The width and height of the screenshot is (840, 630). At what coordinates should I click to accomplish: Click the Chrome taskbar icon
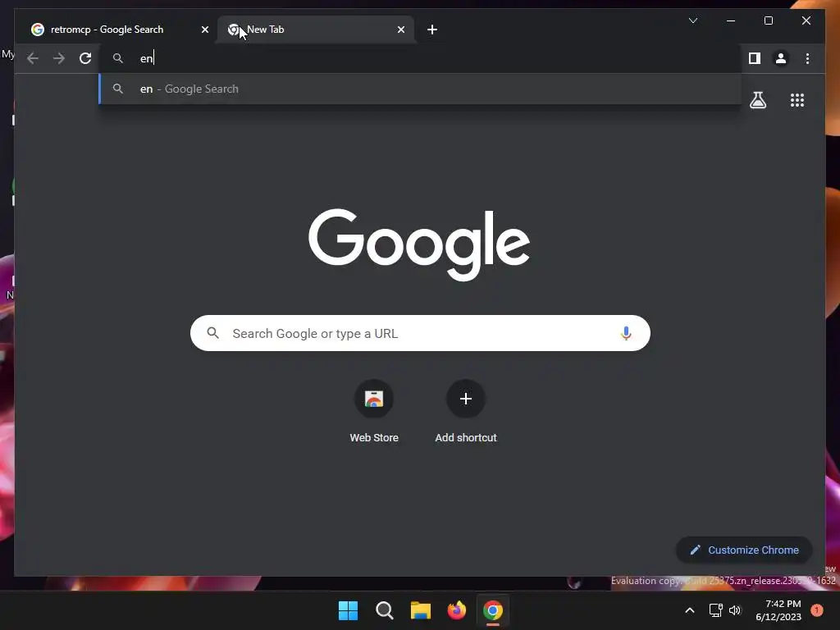click(493, 610)
